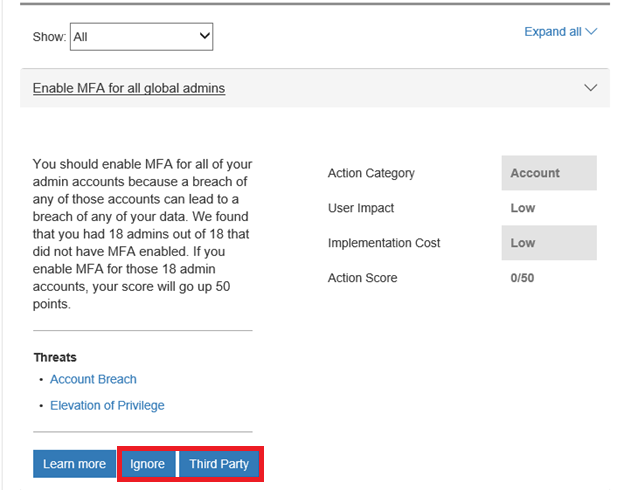Click the Low value for User Impact
624x490 pixels.
[522, 208]
